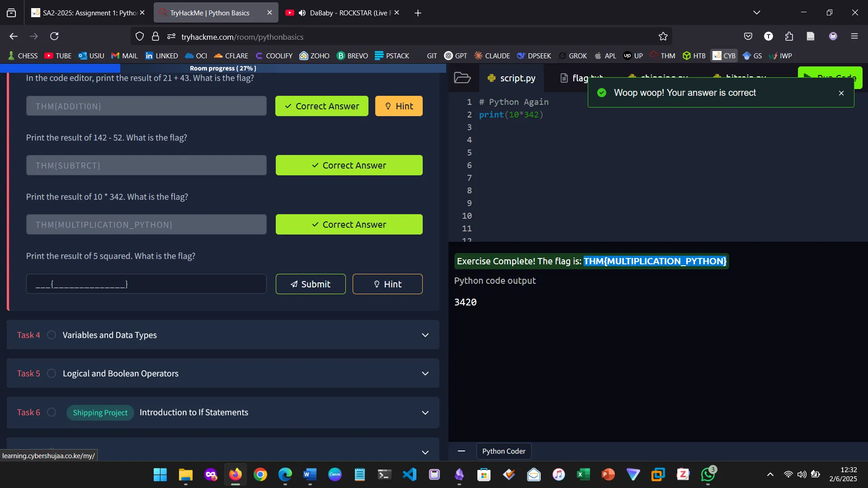Open Visual Studio Code from the taskbar
This screenshot has width=868, height=488.
[x=409, y=474]
